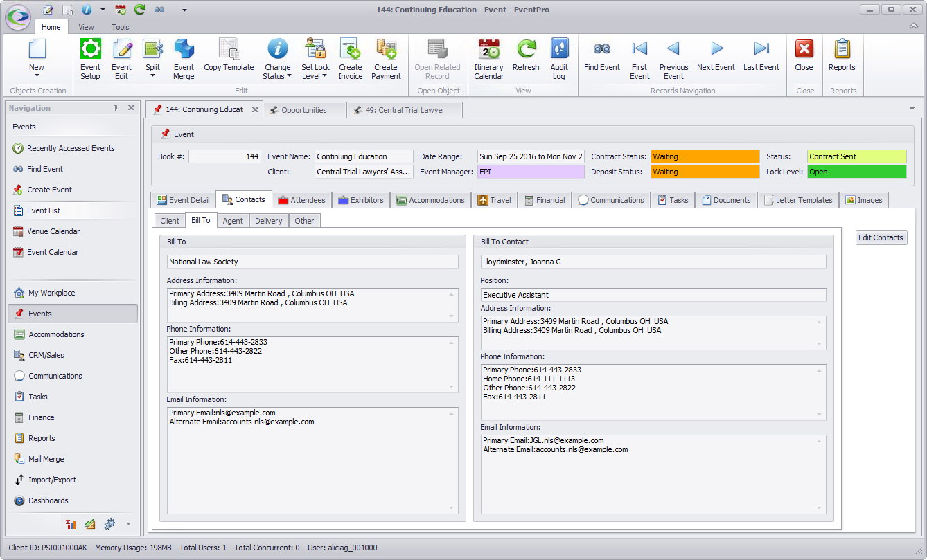Click Create Invoice icon
927x560 pixels.
tap(350, 59)
